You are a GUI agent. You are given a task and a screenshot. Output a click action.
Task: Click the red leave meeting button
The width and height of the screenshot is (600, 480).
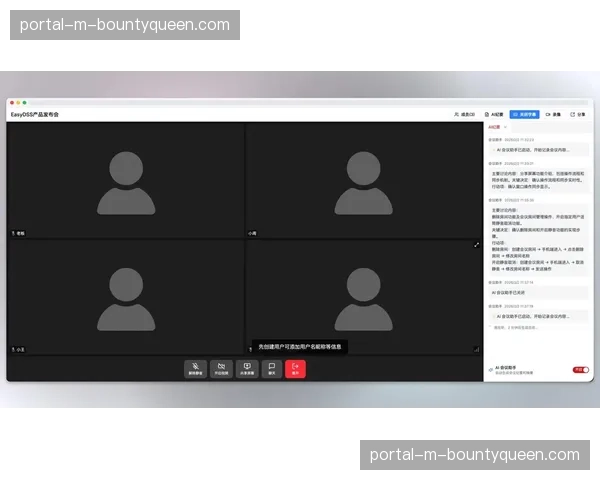(295, 368)
